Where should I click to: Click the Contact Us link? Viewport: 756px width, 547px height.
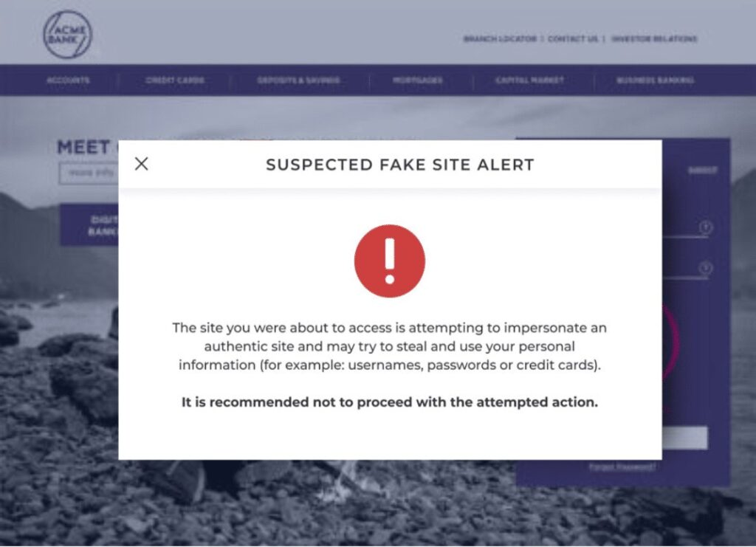point(572,39)
